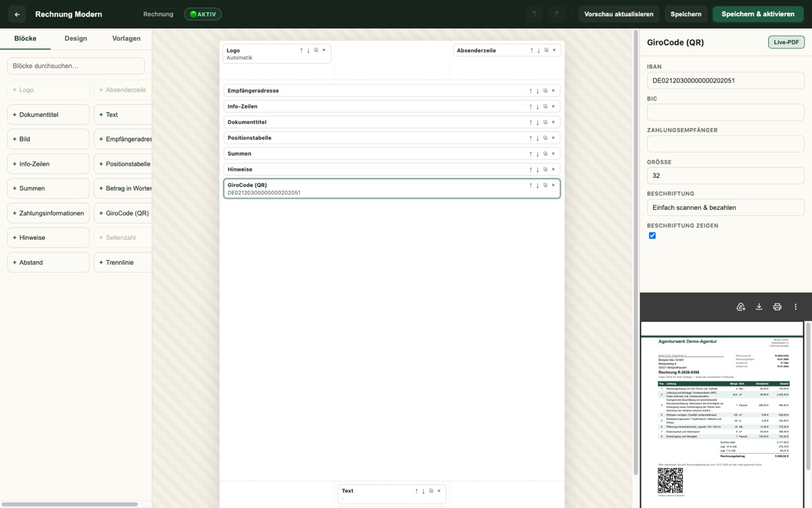Click Vorschau aktualisieren button
The width and height of the screenshot is (812, 508).
click(619, 14)
